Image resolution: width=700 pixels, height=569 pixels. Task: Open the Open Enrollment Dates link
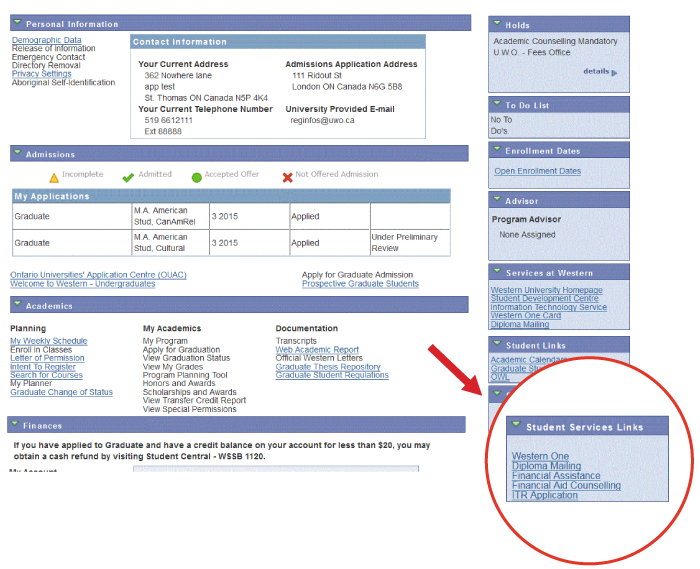click(538, 171)
